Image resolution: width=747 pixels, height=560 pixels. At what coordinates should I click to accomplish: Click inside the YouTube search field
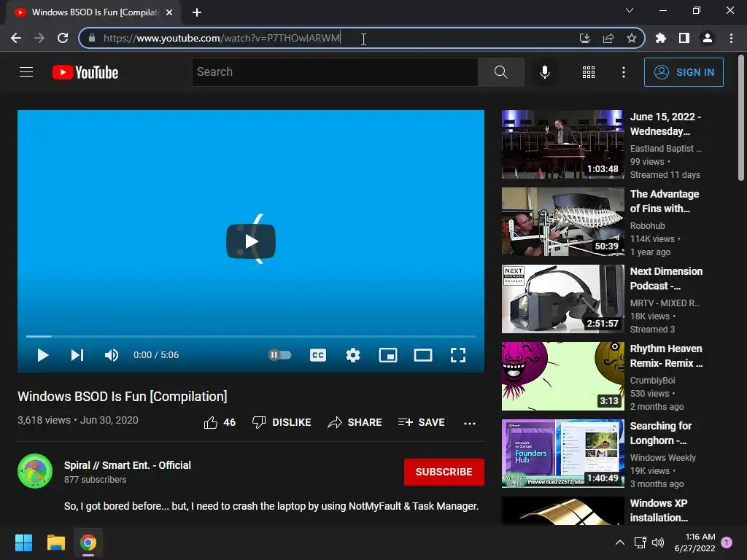click(x=335, y=72)
